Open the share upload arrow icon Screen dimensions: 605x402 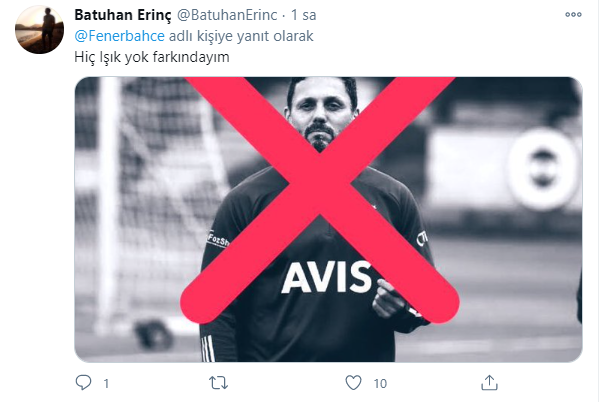click(489, 382)
